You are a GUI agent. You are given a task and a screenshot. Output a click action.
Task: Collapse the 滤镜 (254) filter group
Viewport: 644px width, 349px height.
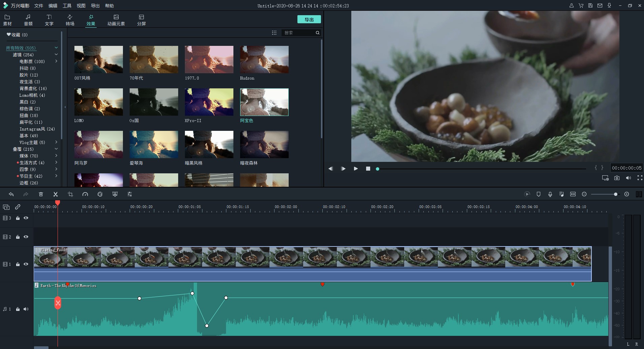(x=56, y=55)
